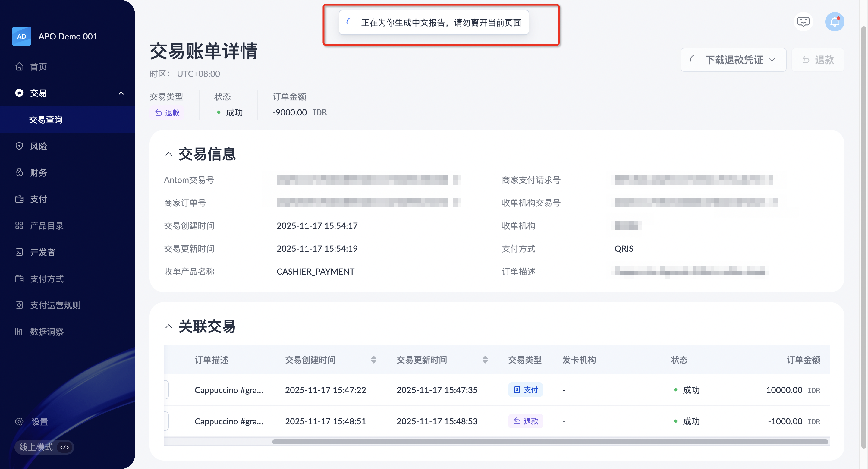
Task: Sort by 交易创建时间 column arrows
Action: [373, 360]
